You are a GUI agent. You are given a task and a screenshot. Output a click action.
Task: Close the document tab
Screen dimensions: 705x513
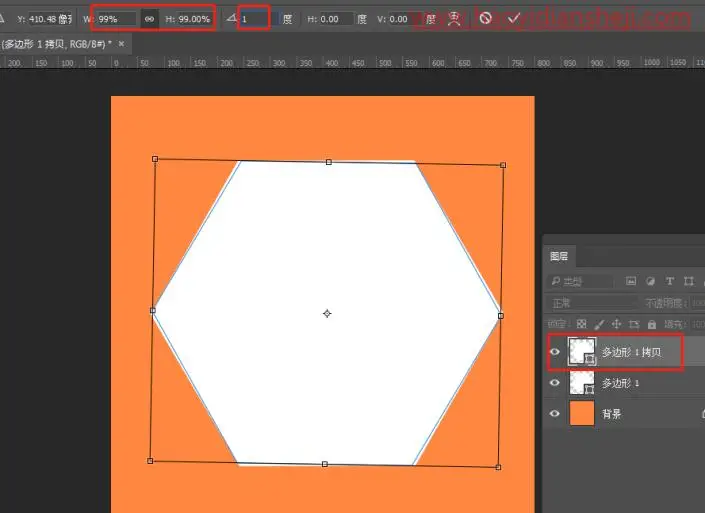[x=121, y=44]
